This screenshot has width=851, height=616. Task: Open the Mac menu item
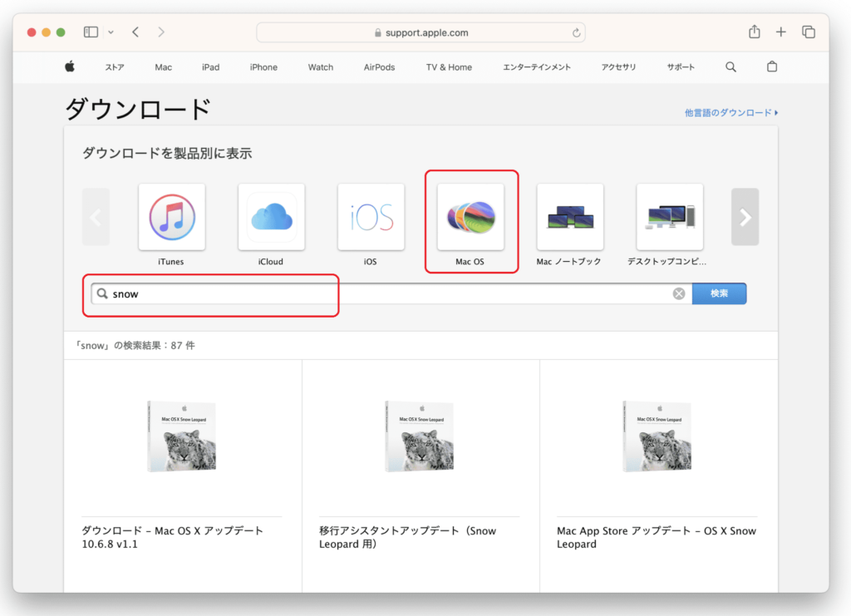pos(164,67)
